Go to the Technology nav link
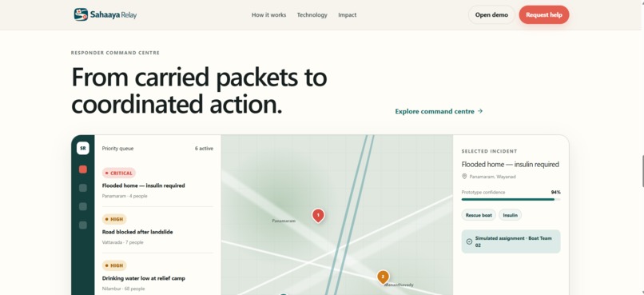Screen dimensions: 644x295 click(312, 15)
